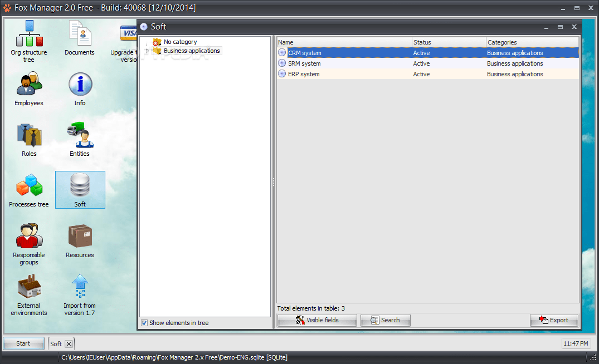Select the No category tree item

click(x=178, y=41)
